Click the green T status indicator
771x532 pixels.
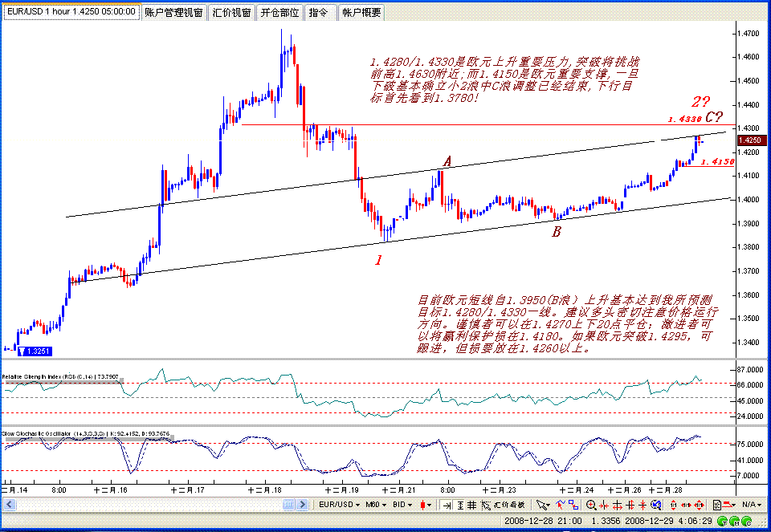click(x=723, y=521)
